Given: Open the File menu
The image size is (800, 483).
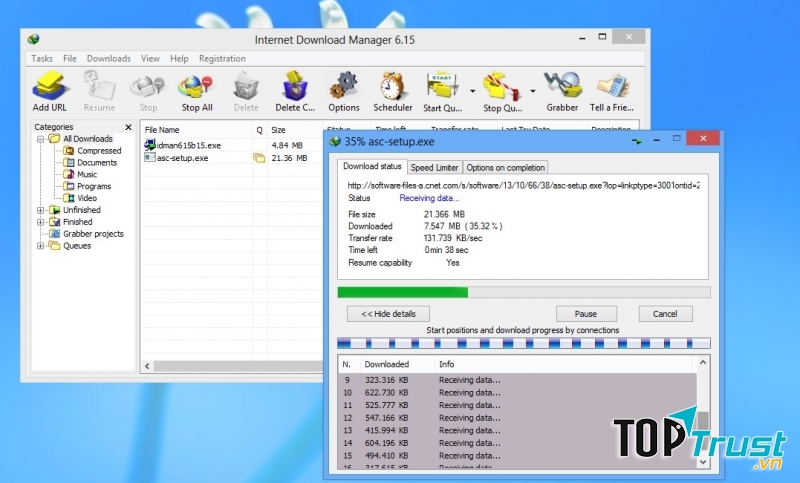Looking at the screenshot, I should 70,59.
